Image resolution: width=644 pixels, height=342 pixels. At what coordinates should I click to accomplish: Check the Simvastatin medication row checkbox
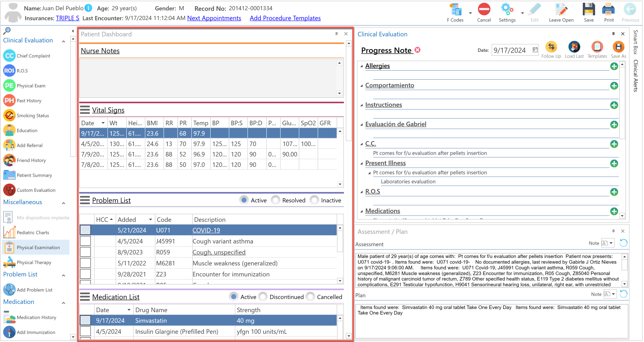coord(86,320)
